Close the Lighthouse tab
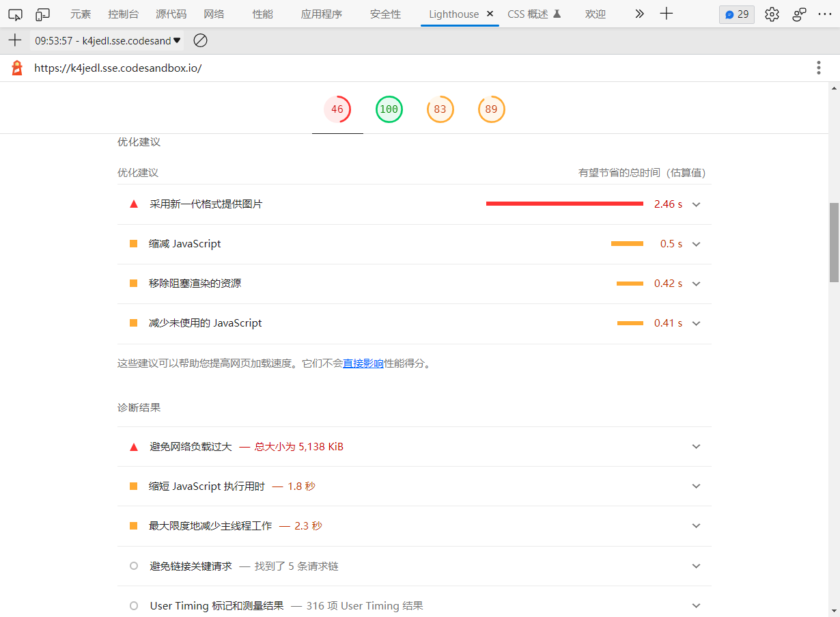This screenshot has height=617, width=840. click(490, 14)
